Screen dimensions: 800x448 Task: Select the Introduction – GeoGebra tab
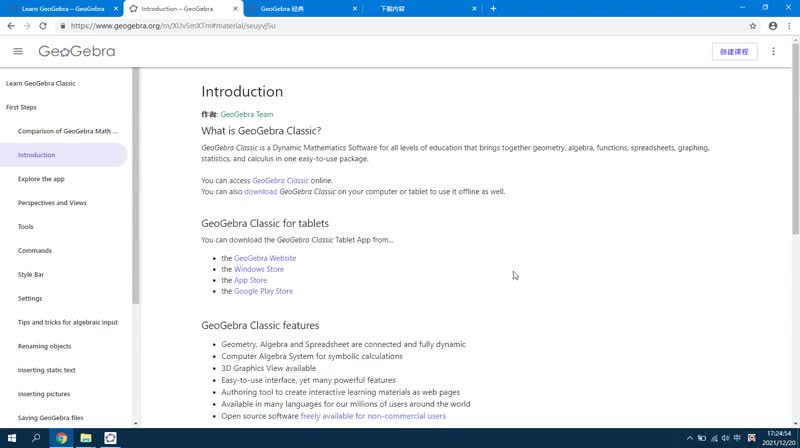coord(183,9)
